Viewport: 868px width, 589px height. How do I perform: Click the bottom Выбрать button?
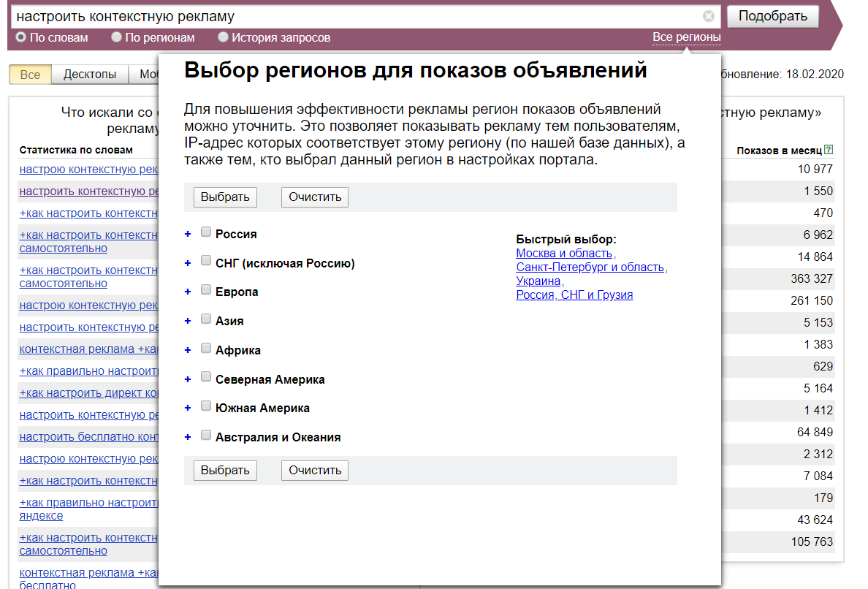click(x=225, y=471)
